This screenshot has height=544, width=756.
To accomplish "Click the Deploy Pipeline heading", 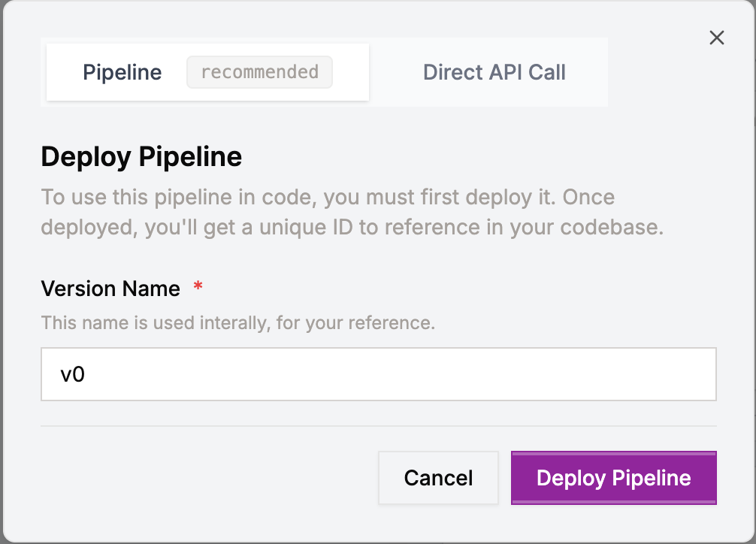I will [141, 157].
